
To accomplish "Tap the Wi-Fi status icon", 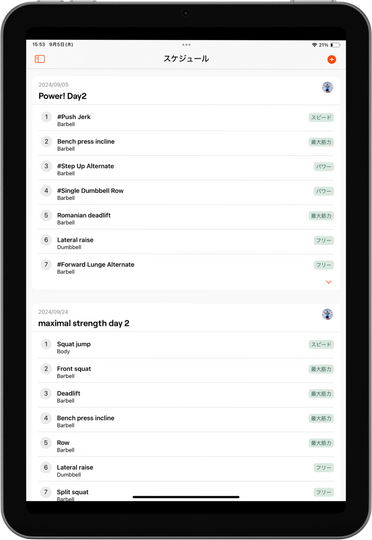I will [314, 45].
